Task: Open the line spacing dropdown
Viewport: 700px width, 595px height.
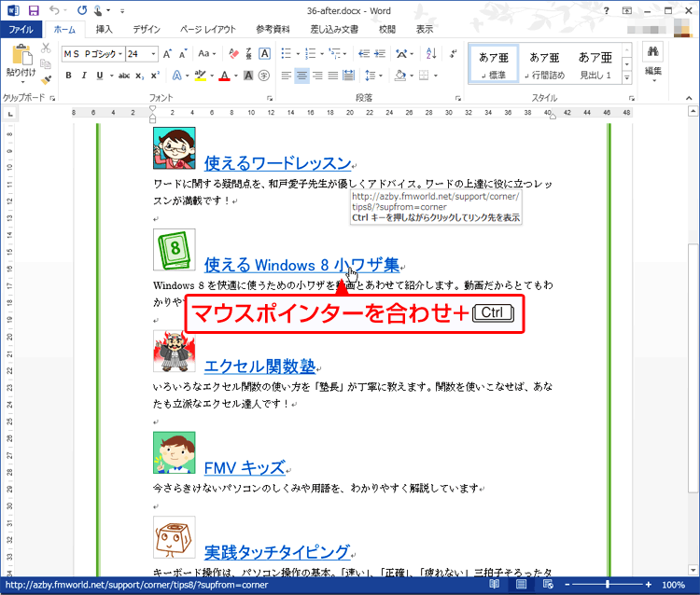Action: pos(373,76)
